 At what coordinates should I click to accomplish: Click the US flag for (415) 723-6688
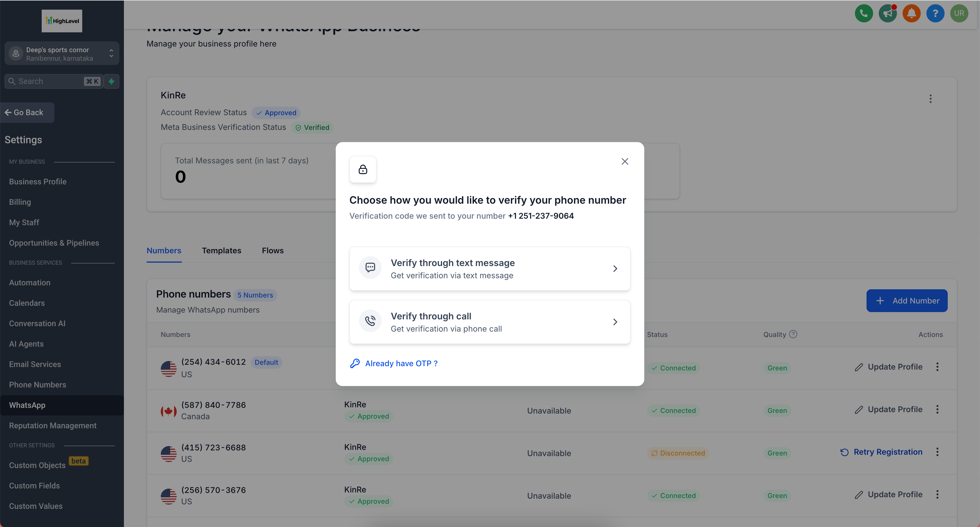pyautogui.click(x=168, y=454)
